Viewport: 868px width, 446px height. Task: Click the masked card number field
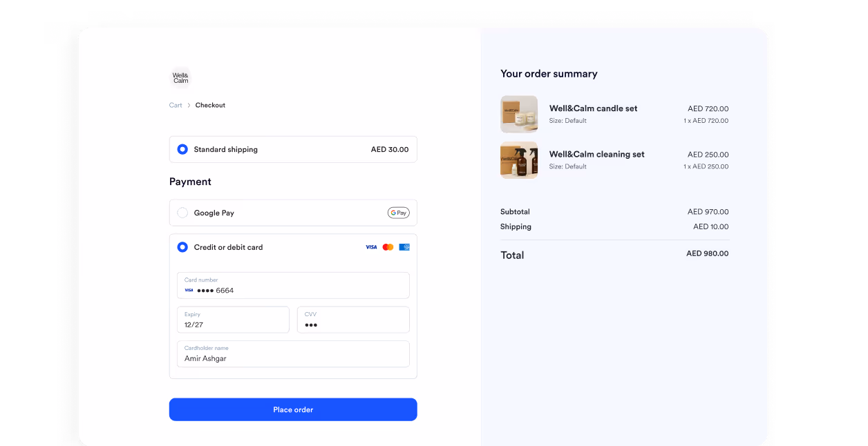(292, 285)
